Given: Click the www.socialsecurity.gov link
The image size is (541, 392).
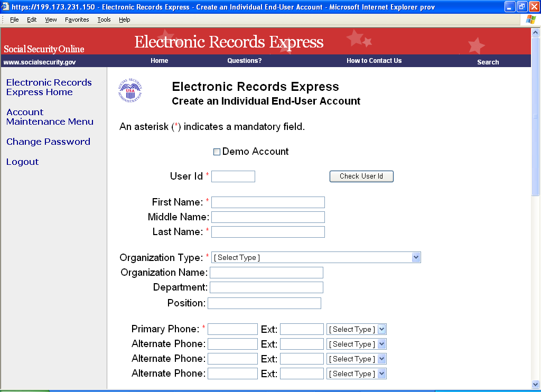Looking at the screenshot, I should 40,62.
